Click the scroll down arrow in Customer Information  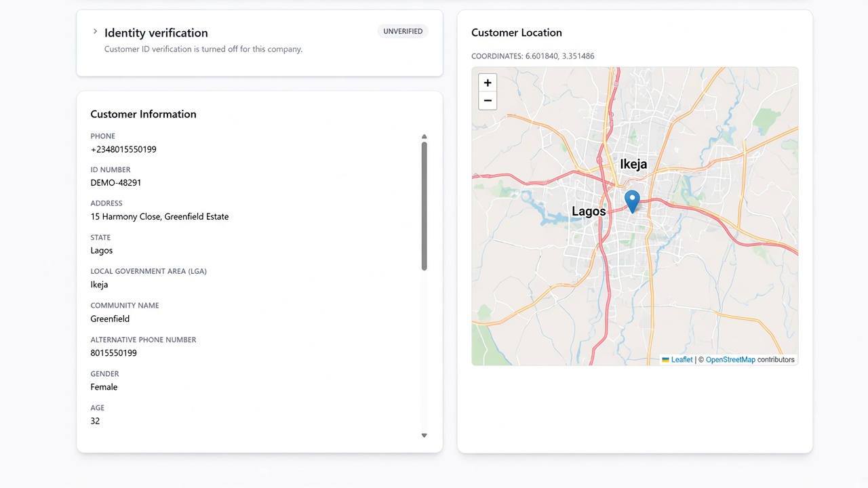pyautogui.click(x=424, y=435)
